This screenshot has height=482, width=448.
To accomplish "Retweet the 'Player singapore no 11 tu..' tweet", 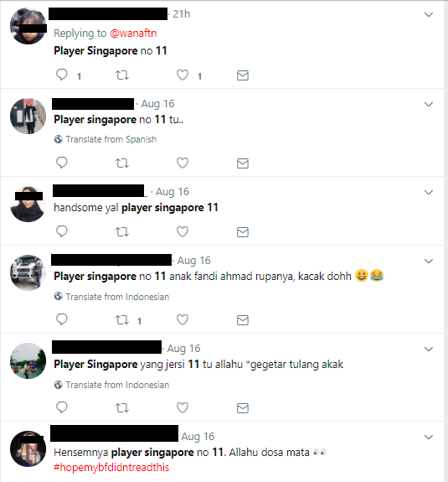I will [x=122, y=163].
